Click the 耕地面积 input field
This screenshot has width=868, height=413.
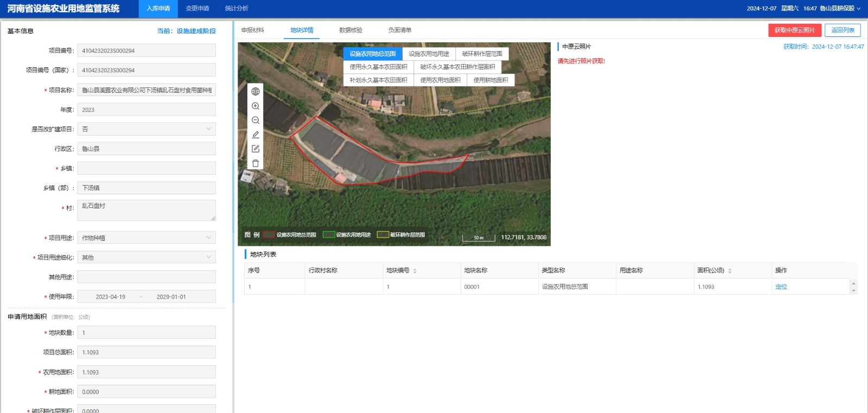(146, 392)
